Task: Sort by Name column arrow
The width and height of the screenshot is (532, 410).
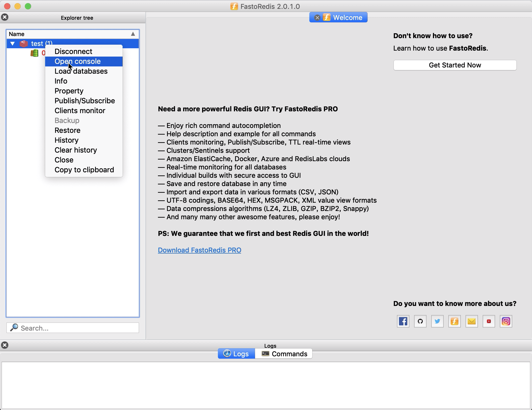Action: coord(133,34)
